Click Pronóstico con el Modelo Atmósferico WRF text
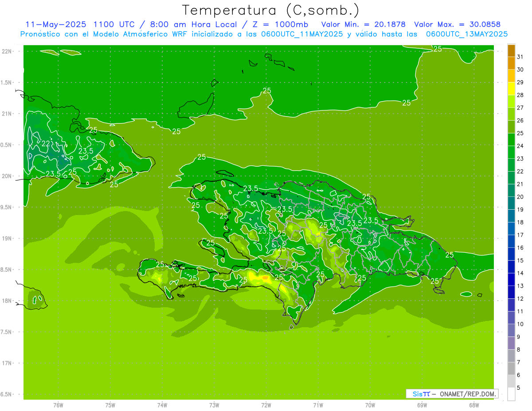 (104, 34)
